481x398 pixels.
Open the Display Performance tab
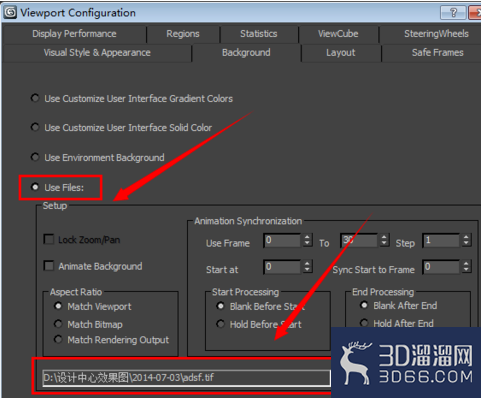tap(74, 34)
